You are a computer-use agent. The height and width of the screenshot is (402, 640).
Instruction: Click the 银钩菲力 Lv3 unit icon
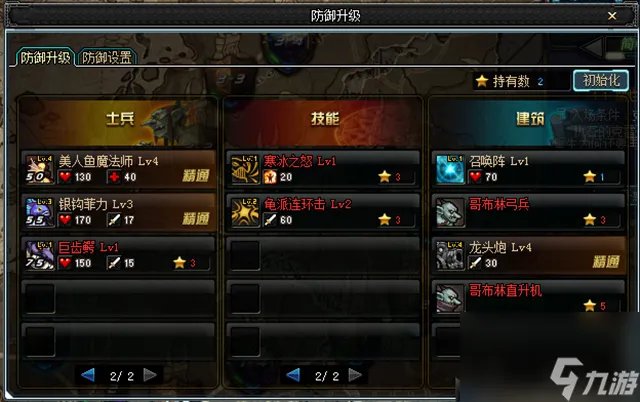[x=40, y=212]
